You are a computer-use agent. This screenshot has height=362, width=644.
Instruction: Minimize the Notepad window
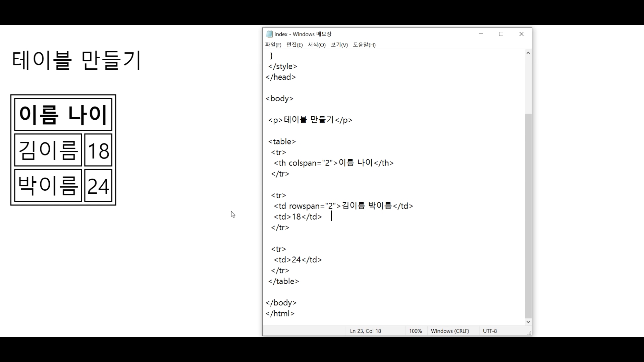point(481,34)
